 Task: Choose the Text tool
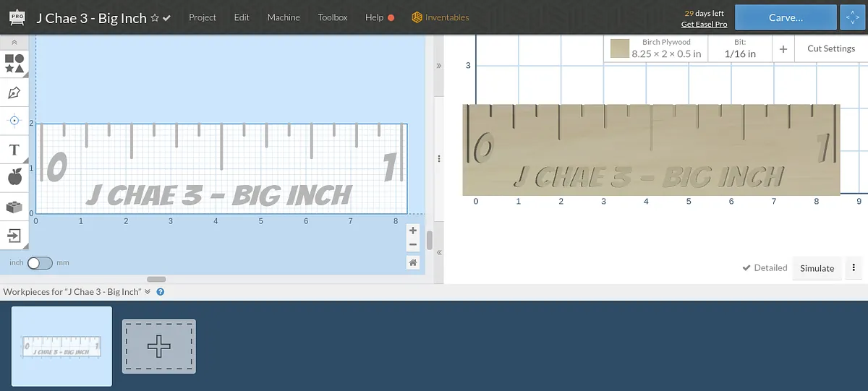pos(14,150)
